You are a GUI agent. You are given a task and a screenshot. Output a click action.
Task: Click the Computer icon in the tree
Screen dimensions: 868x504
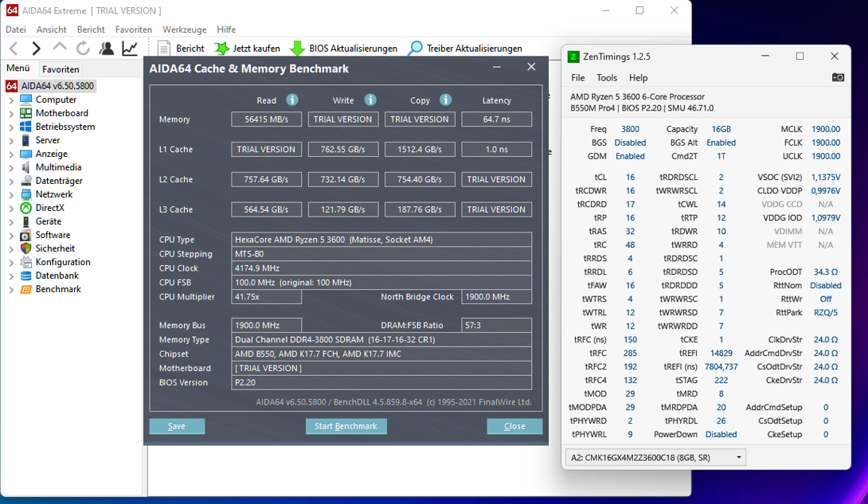click(26, 100)
